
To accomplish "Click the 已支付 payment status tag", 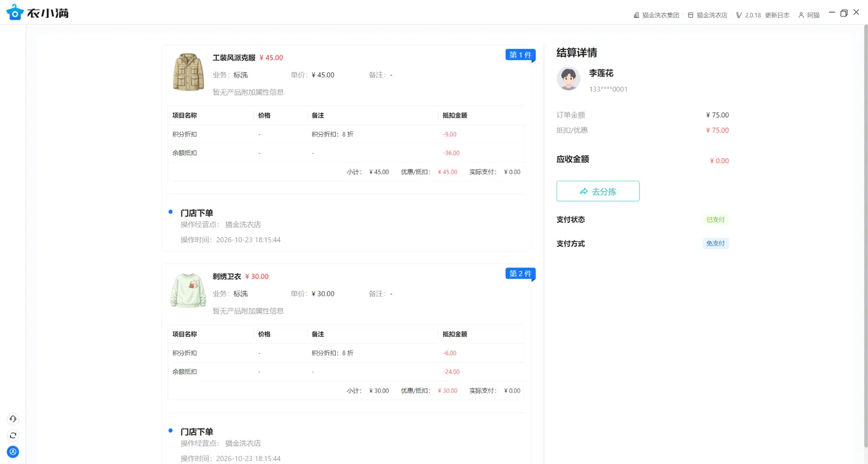I will click(716, 220).
